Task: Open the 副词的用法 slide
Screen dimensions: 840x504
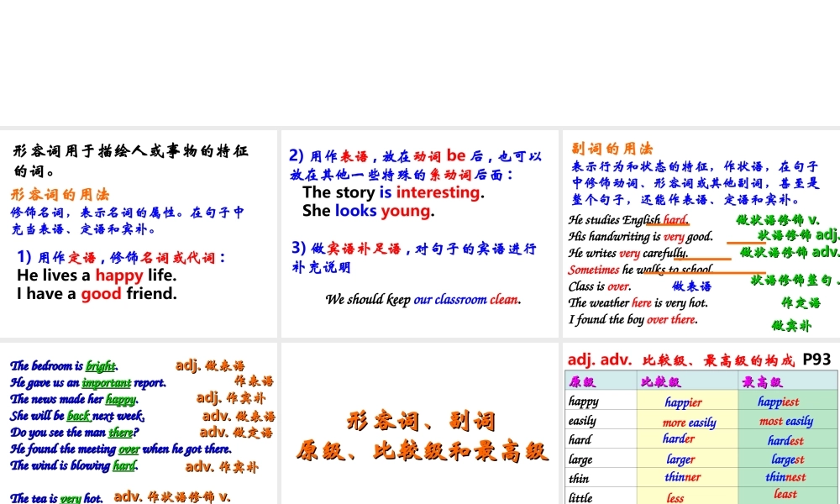Action: [x=701, y=234]
